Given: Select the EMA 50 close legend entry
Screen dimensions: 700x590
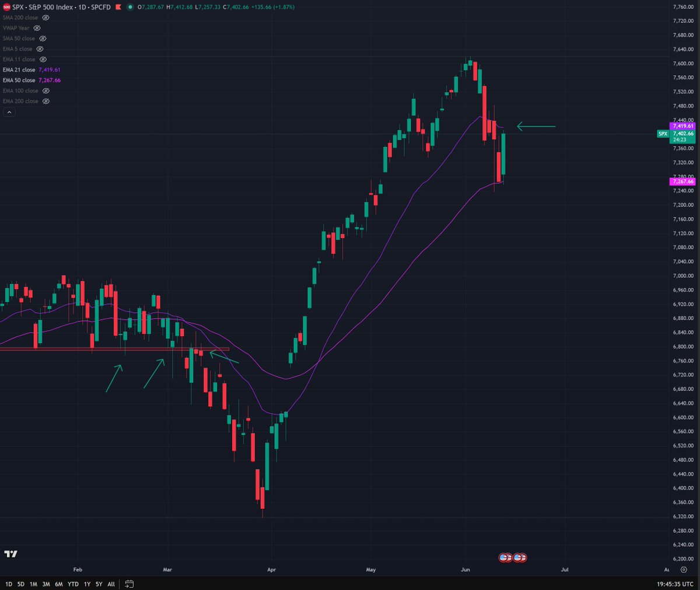Looking at the screenshot, I should [32, 81].
